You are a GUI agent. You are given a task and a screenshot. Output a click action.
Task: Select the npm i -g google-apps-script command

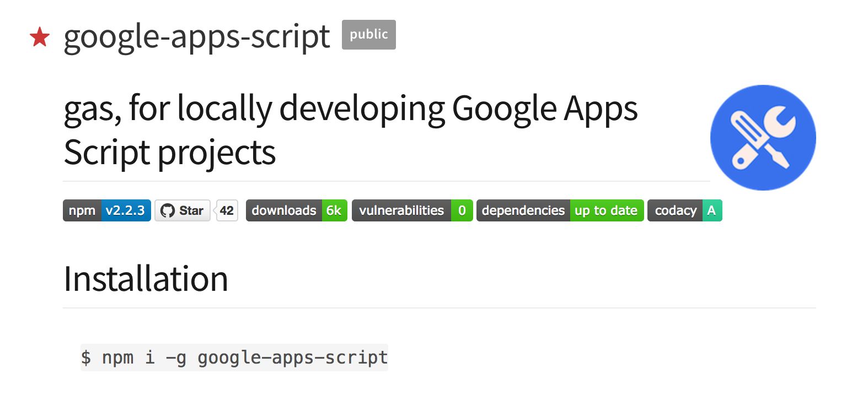tap(234, 357)
